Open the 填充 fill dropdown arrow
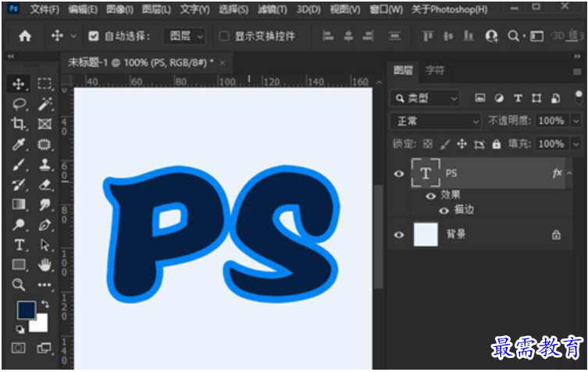Viewport: 588px width, 372px height. click(x=576, y=143)
